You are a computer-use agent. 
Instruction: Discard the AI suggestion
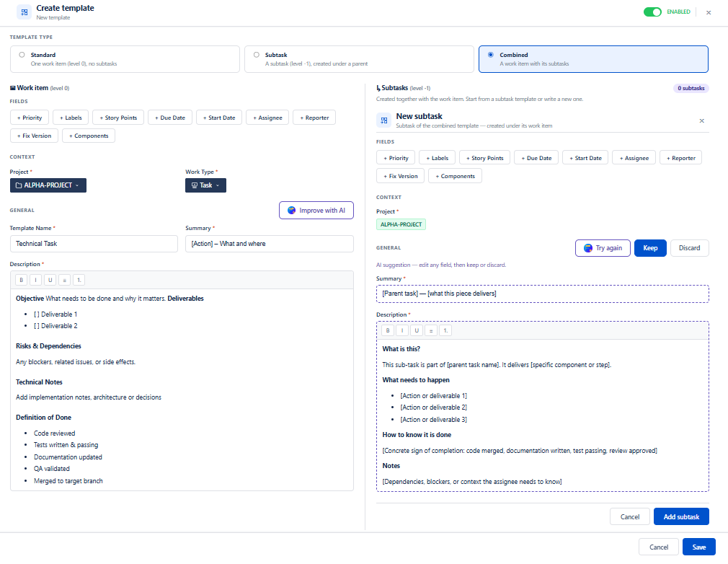690,248
